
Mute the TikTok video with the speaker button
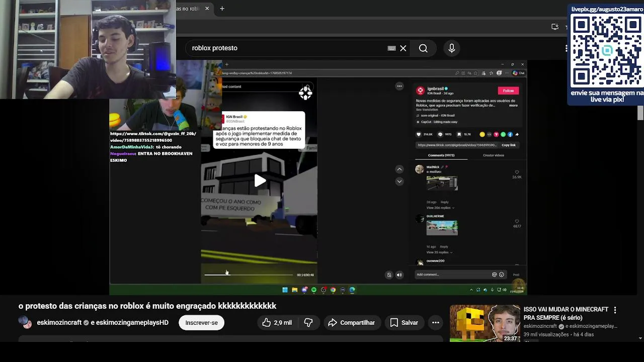[x=399, y=275]
